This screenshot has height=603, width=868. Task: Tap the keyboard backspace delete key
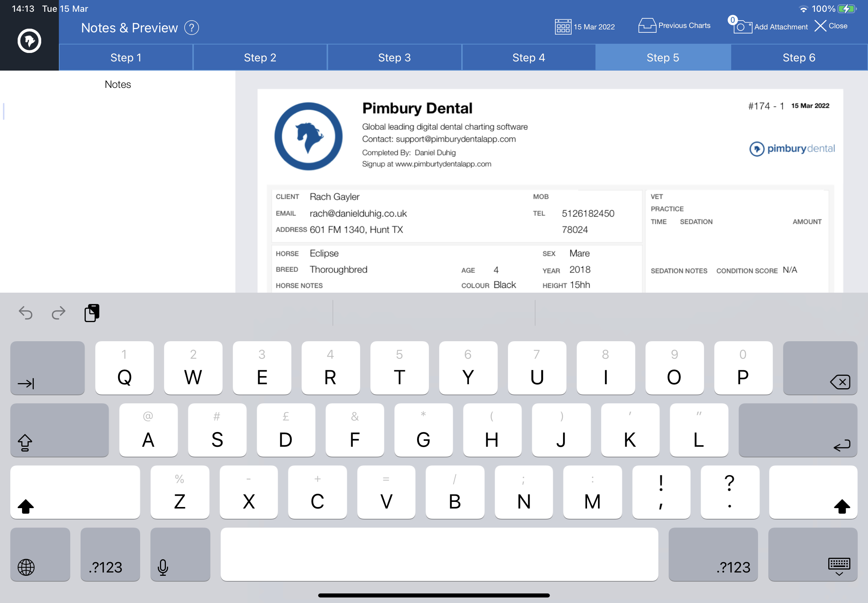pyautogui.click(x=820, y=368)
